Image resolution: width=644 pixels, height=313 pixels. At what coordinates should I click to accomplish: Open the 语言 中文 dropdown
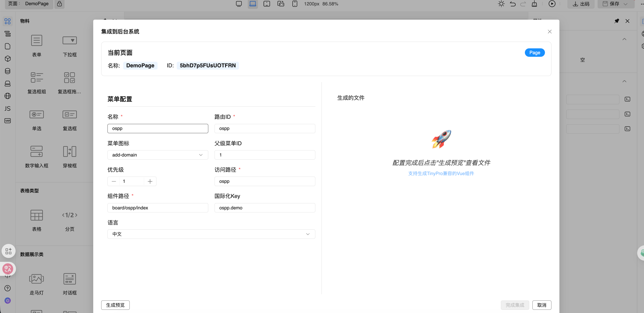(211, 234)
